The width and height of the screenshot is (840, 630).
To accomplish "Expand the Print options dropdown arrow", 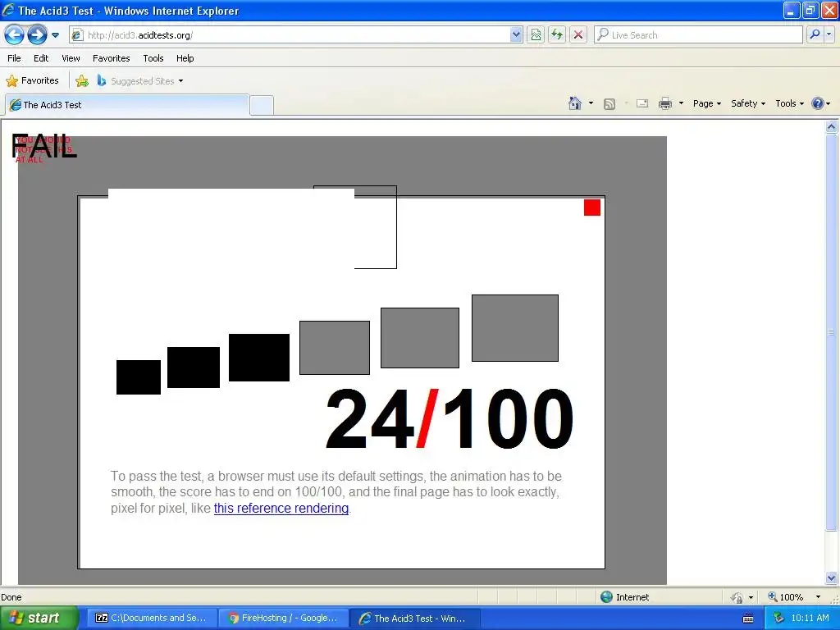I will (681, 103).
